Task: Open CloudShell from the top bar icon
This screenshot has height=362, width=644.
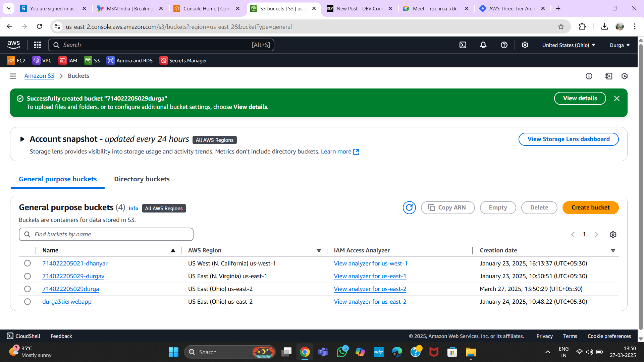Action: tap(463, 45)
